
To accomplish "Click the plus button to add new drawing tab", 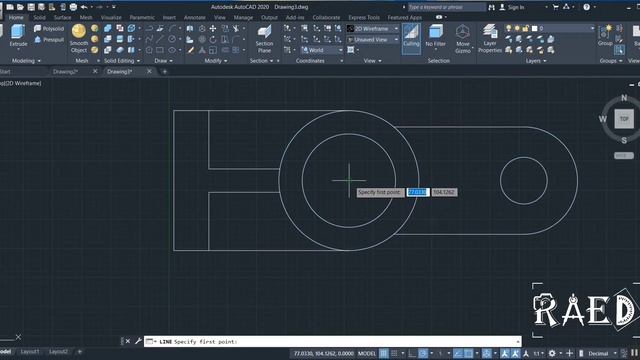I will (x=164, y=72).
